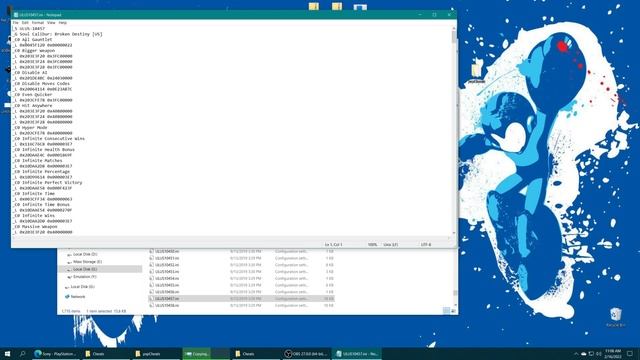
Task: Click the '_C0 Disable AI' line
Action: 30,73
